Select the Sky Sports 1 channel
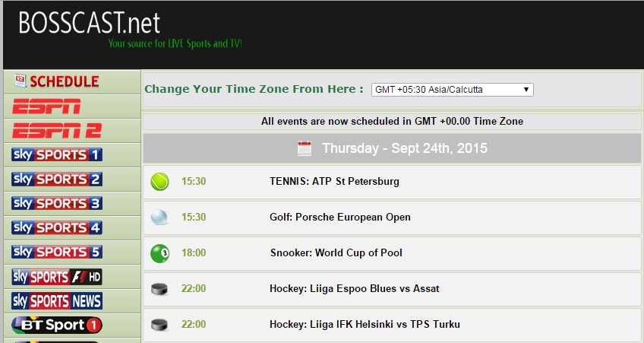644x343 pixels. [x=57, y=154]
